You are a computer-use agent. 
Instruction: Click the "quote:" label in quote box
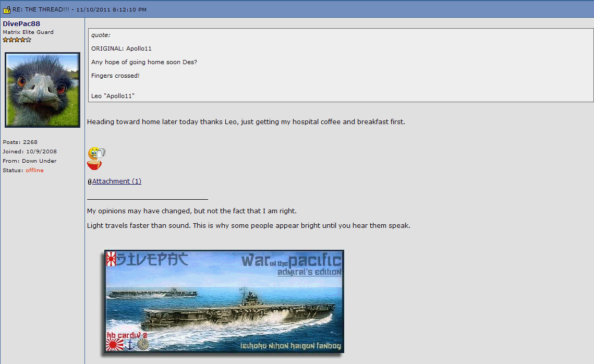click(x=101, y=35)
